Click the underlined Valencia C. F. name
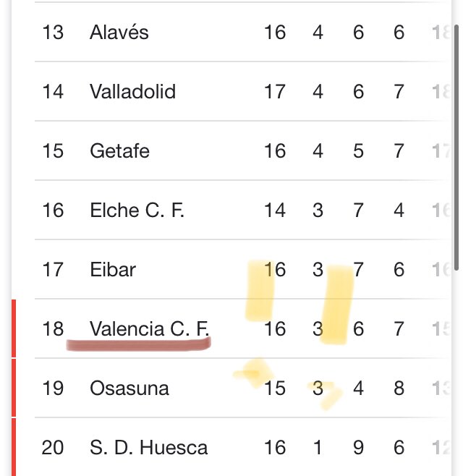463x476 pixels. 149,329
